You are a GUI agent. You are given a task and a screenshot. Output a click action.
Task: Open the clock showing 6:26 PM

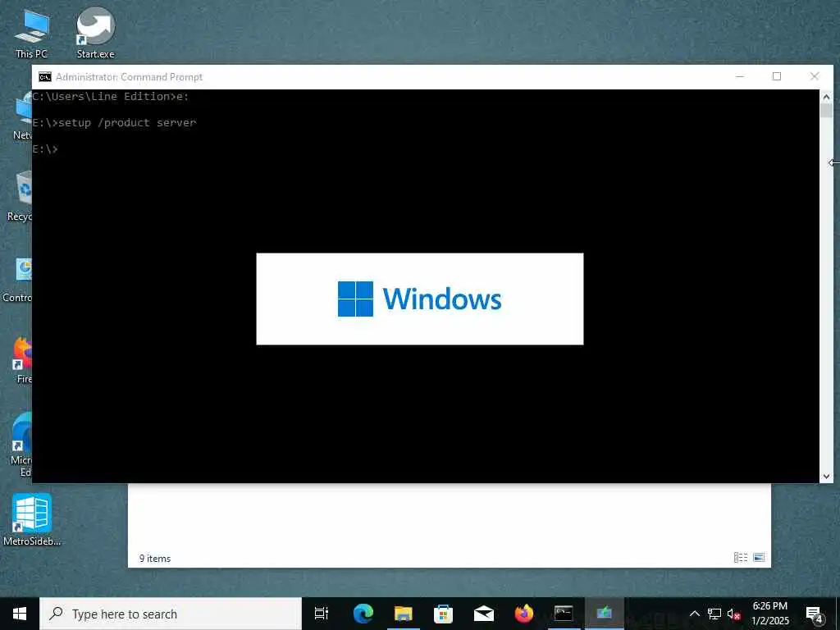coord(770,614)
